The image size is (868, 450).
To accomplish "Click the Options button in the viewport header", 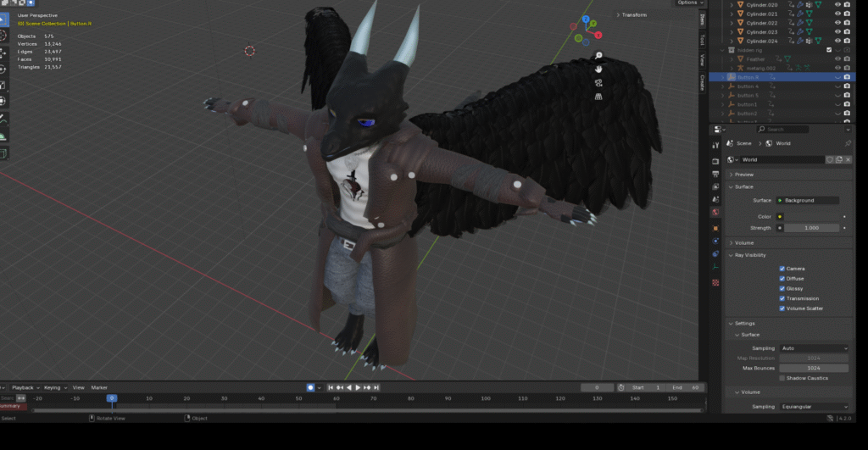I will (x=687, y=3).
